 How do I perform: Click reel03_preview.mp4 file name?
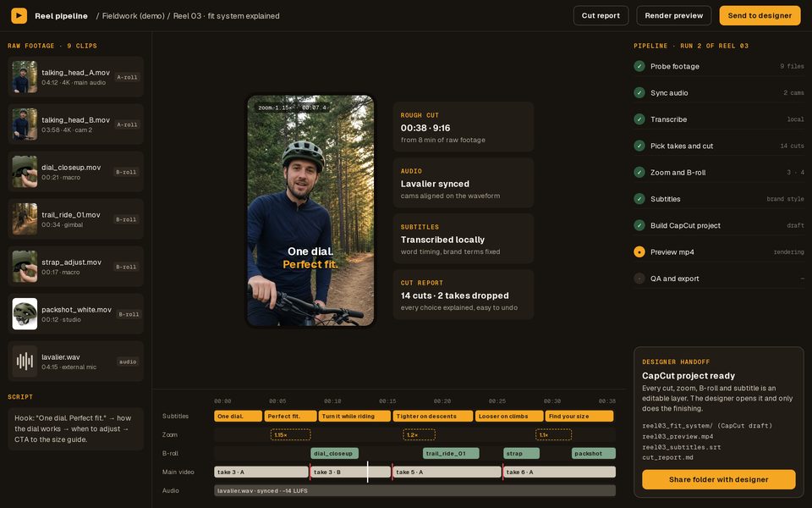pyautogui.click(x=678, y=437)
